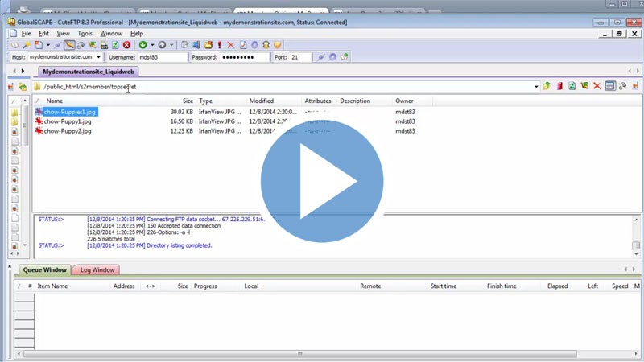Open the Tools menu
The image size is (644, 362).
[x=85, y=34]
